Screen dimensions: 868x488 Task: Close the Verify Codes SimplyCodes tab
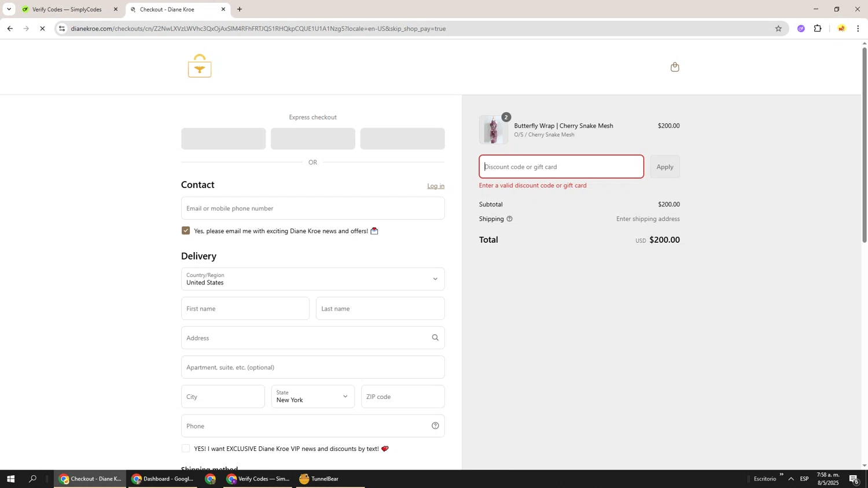click(116, 9)
